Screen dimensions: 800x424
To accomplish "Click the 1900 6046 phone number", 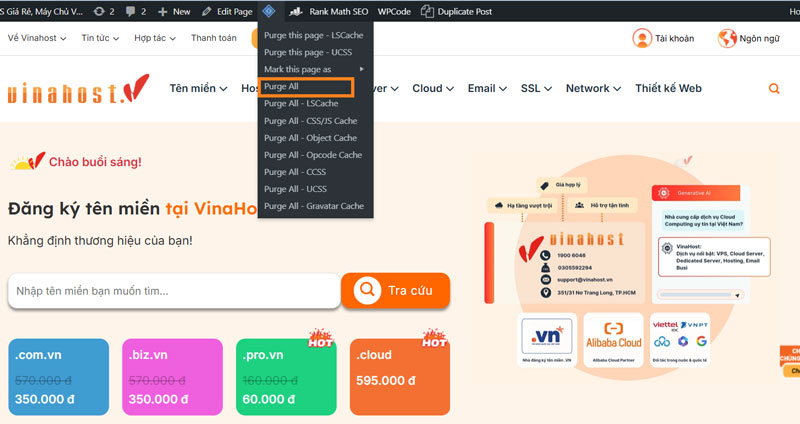I will click(x=571, y=255).
